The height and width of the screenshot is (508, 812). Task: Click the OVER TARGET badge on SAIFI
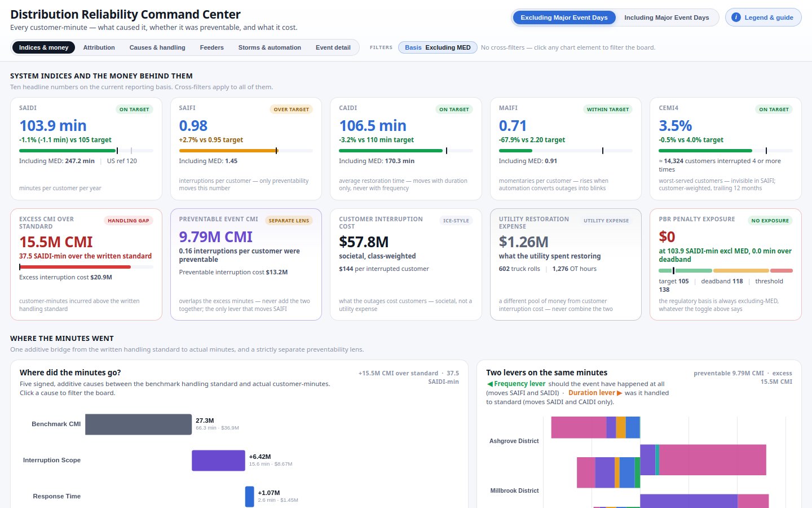tap(291, 109)
